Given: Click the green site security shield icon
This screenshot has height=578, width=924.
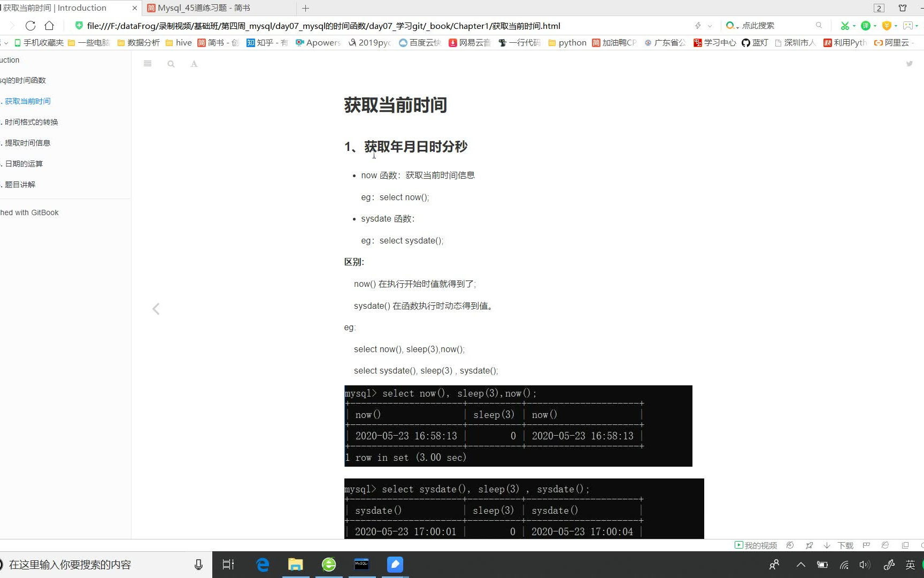Looking at the screenshot, I should [x=79, y=25].
